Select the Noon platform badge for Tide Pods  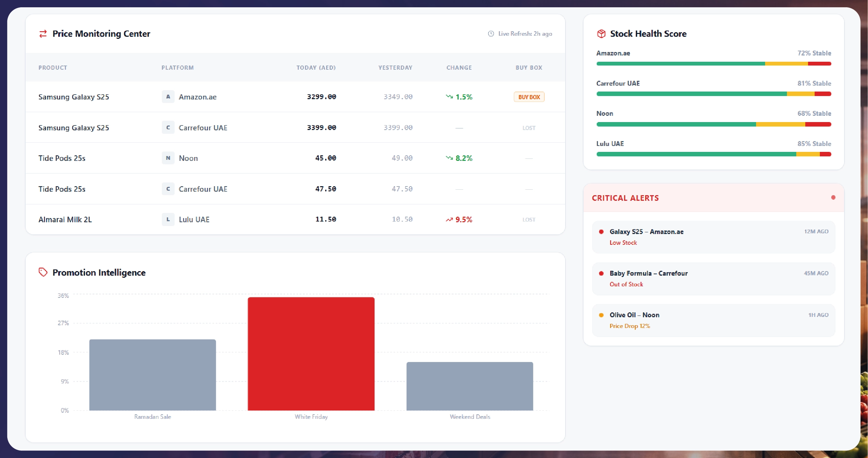pos(168,158)
